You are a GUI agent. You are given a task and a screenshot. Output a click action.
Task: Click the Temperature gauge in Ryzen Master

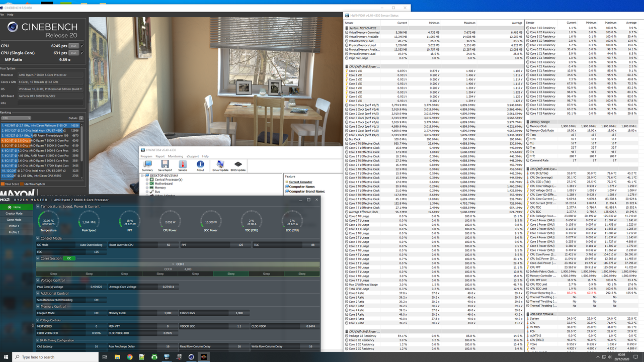48,222
